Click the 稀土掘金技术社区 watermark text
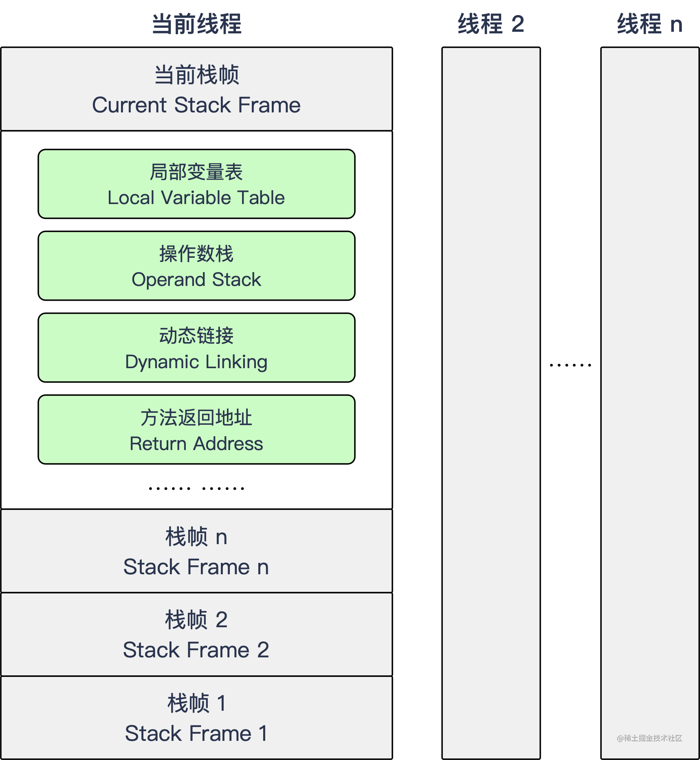Image resolution: width=700 pixels, height=760 pixels. click(x=649, y=738)
